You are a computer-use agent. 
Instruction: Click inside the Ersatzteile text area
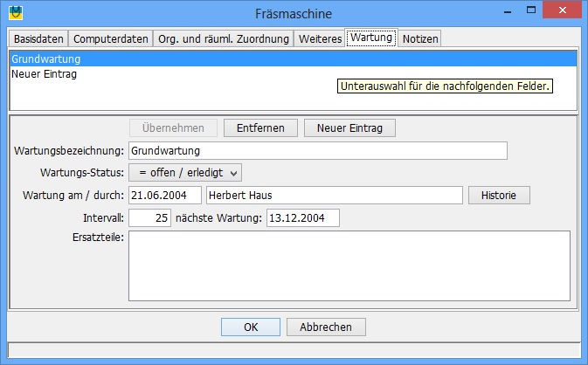pos(349,265)
